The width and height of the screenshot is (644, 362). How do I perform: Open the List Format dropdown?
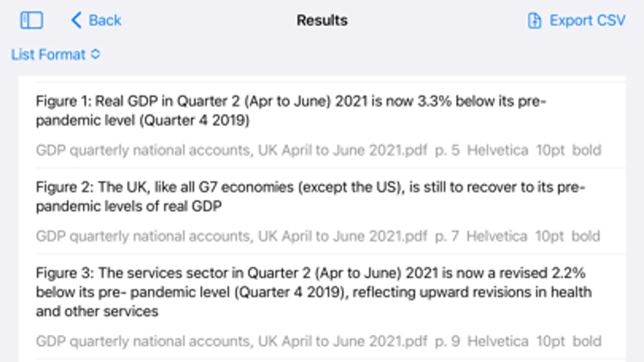[48, 54]
